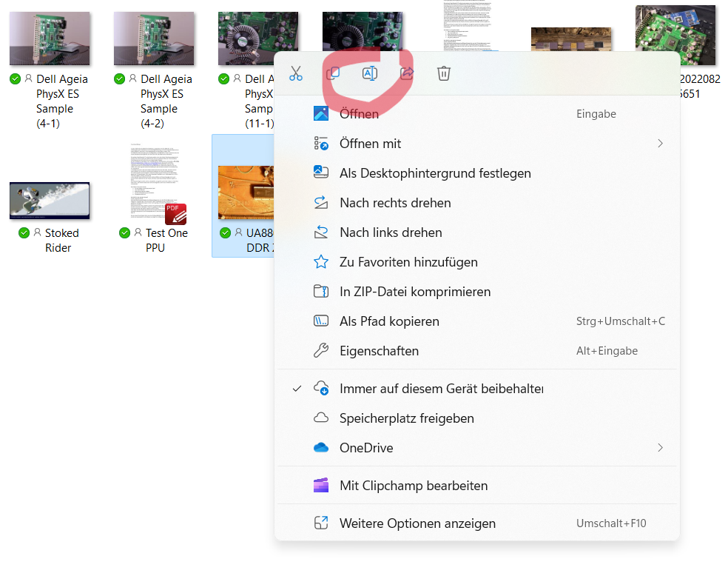The image size is (728, 576).
Task: Click Weitere Optionen anzeigen
Action: click(478, 523)
